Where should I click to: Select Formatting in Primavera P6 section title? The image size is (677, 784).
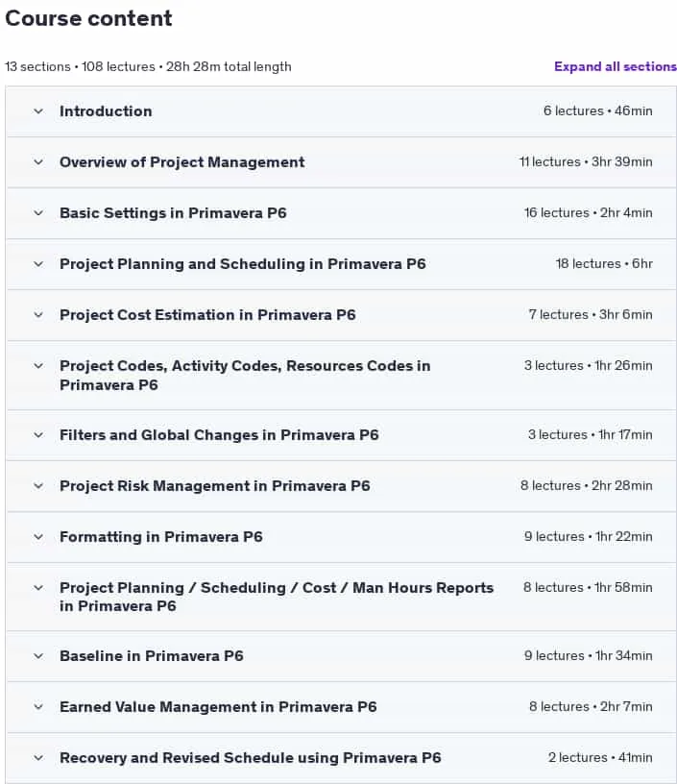pos(161,537)
